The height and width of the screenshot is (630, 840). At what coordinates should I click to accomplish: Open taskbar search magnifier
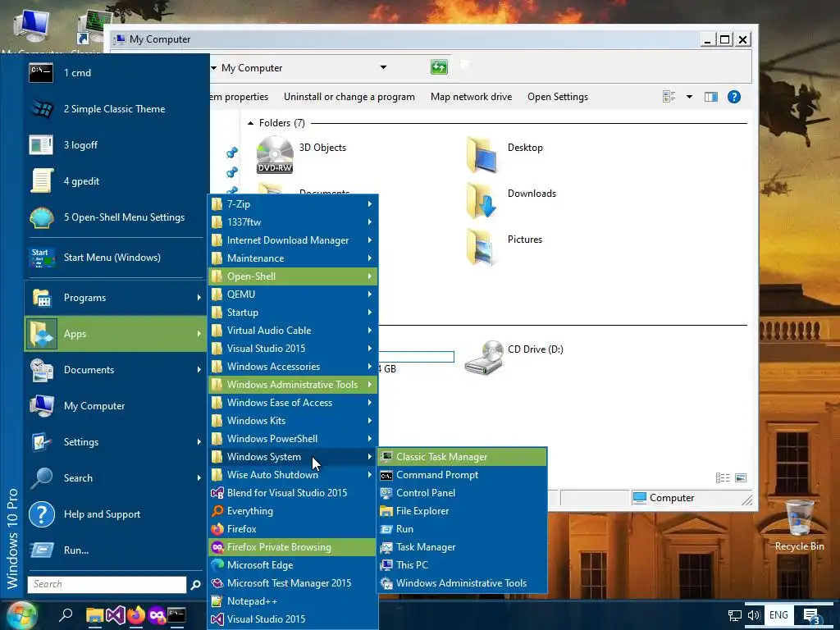[66, 615]
